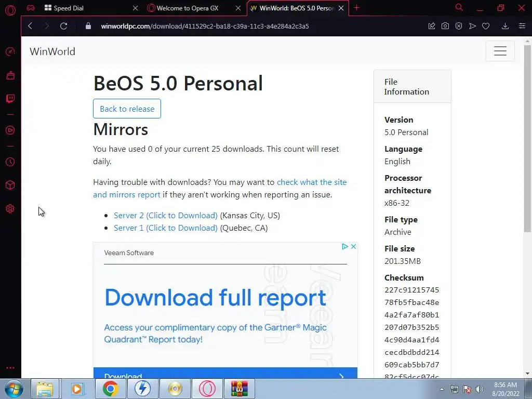Screen dimensions: 532x399
Task: Open the Opera menu logo button
Action: (x=10, y=10)
